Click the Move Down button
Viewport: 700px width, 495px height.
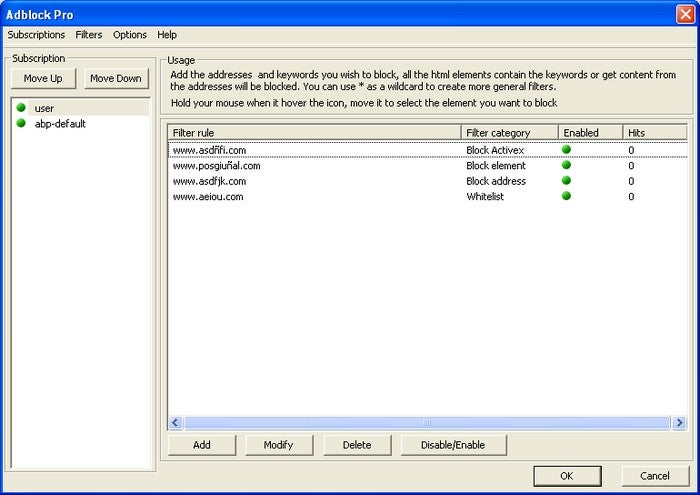click(x=116, y=79)
